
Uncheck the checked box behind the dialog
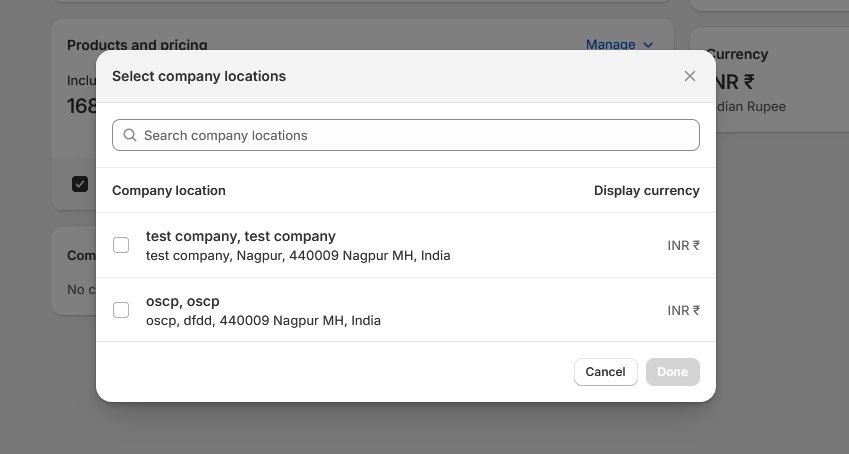80,184
